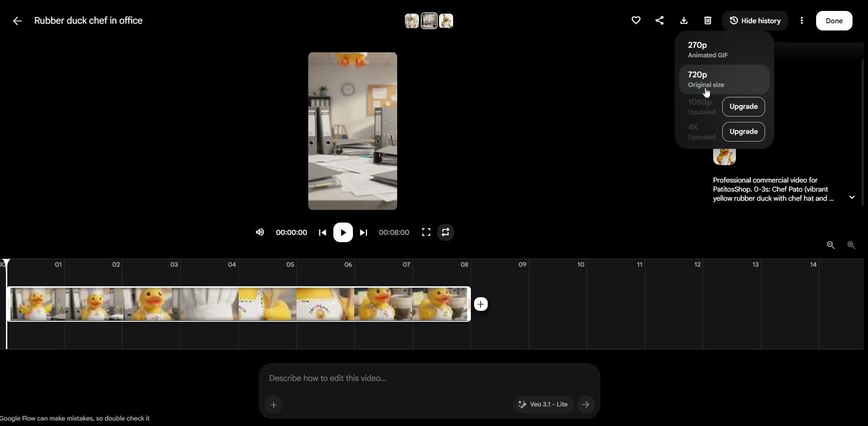Select the first thumbnail in the header
The height and width of the screenshot is (426, 868).
click(412, 21)
